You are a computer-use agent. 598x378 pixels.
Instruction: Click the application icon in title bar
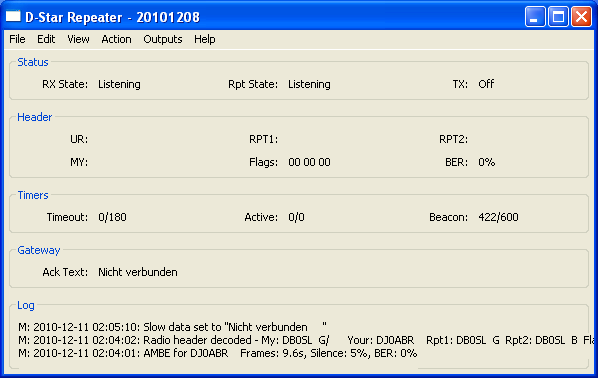[x=13, y=17]
